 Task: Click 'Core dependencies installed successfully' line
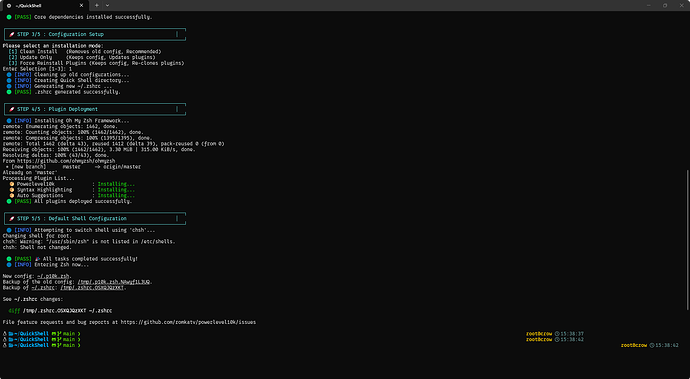tap(79, 17)
